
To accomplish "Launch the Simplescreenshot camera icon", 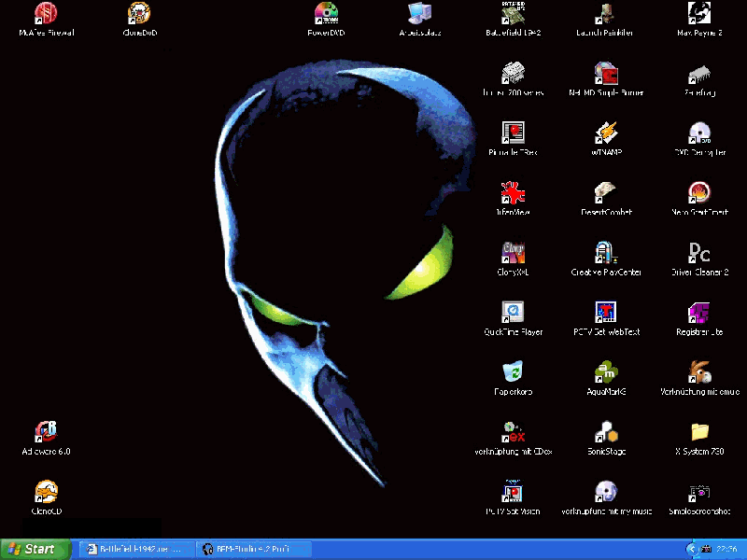I will (x=699, y=492).
